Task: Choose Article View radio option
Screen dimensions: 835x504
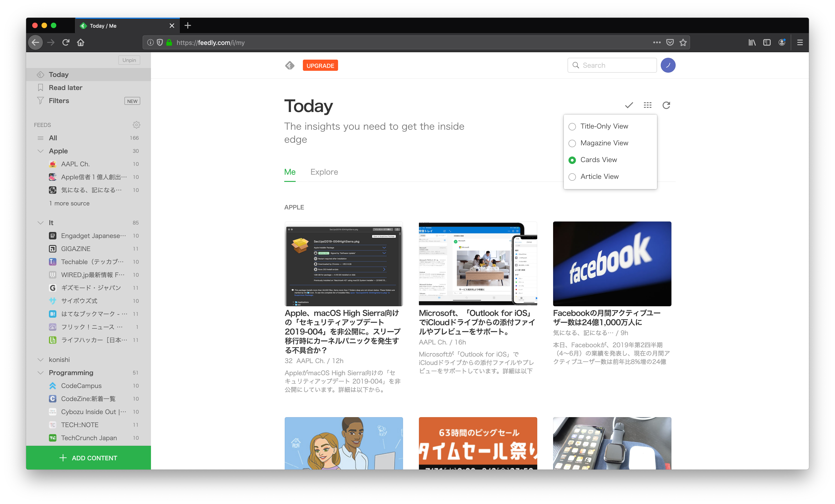Action: pyautogui.click(x=572, y=177)
